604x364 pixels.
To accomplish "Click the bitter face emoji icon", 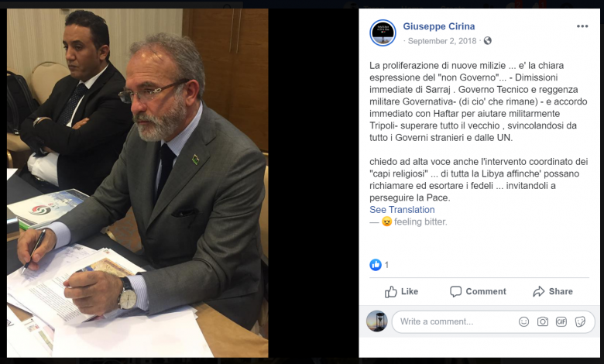I will [386, 221].
